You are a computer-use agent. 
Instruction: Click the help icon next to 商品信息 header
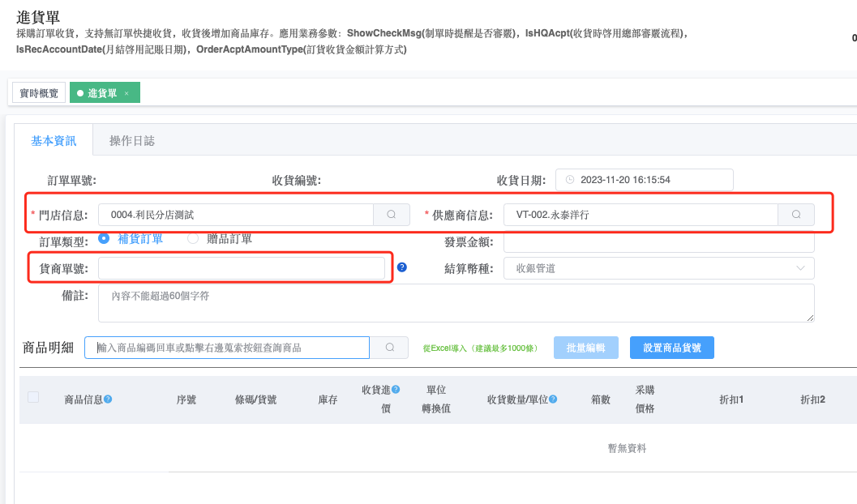(x=108, y=399)
